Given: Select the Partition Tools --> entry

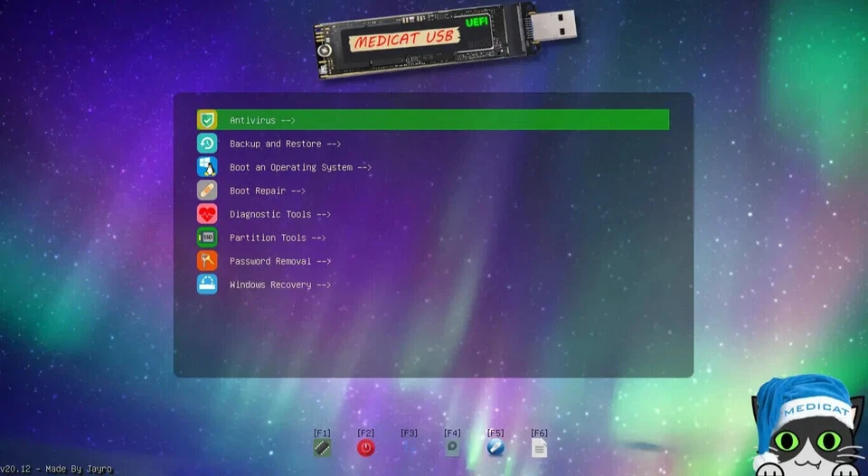Looking at the screenshot, I should 278,238.
